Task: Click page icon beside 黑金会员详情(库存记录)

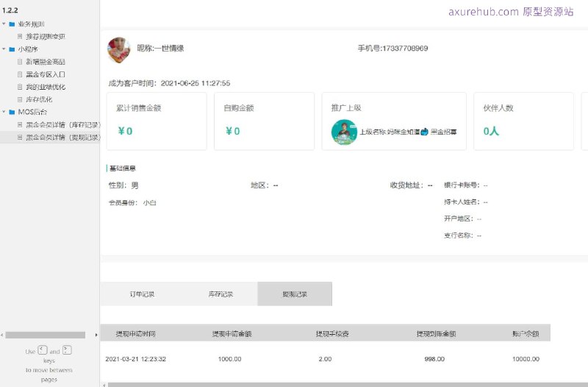Action: pos(20,124)
